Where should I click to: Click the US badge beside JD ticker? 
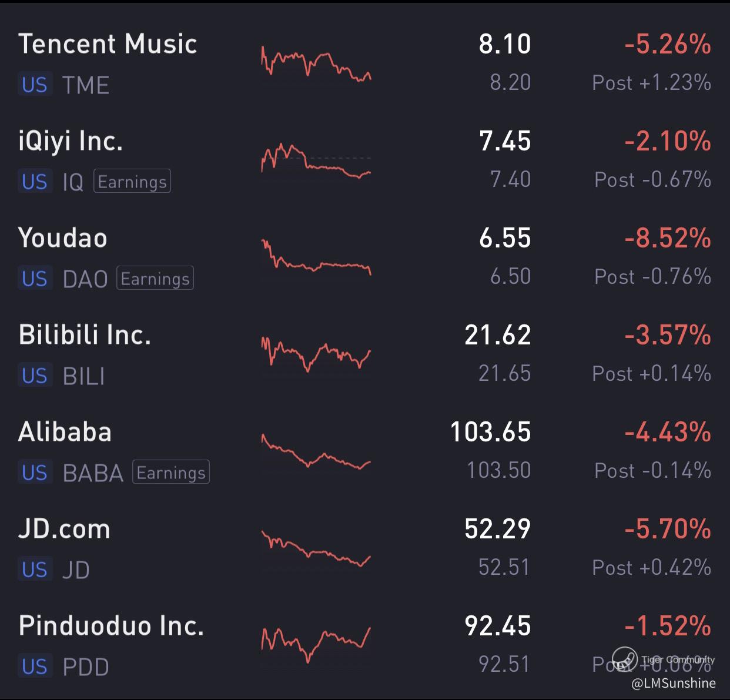[35, 570]
